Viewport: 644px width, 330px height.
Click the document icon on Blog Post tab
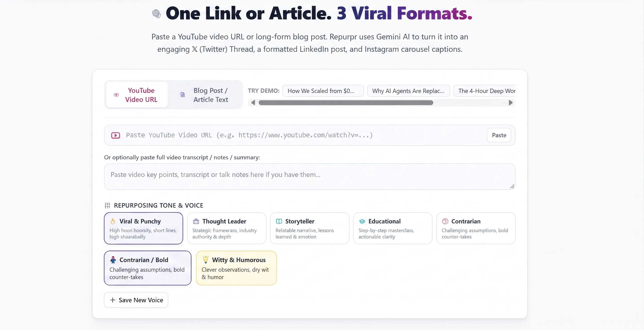tap(183, 95)
